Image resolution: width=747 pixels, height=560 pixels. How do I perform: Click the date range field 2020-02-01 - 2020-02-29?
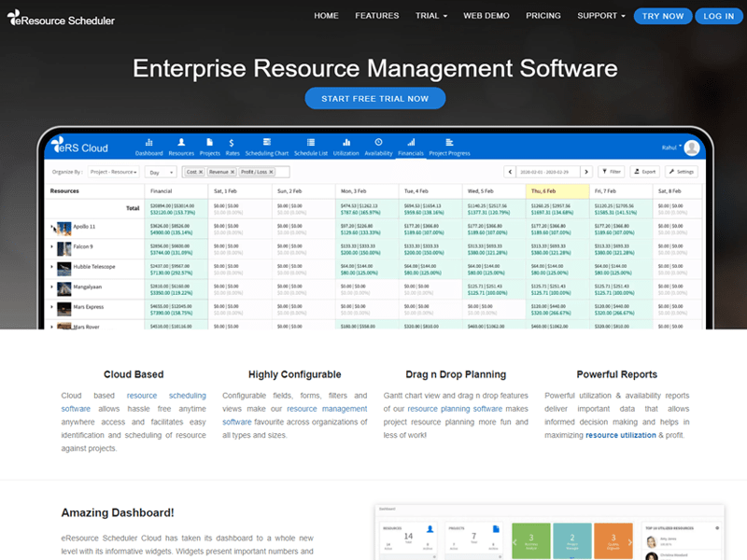click(x=548, y=172)
